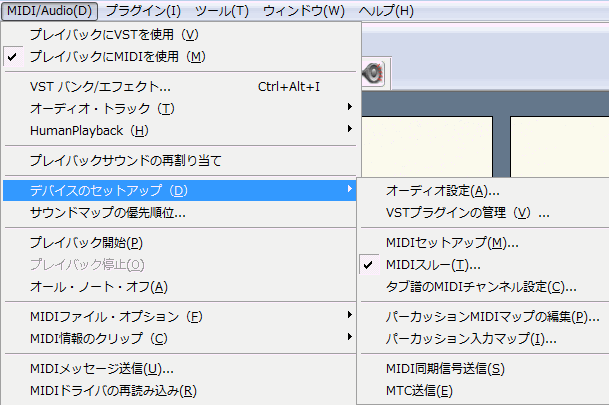The image size is (609, 405).
Task: Enable プレイバックにVSTを使用 option
Action: click(179, 35)
